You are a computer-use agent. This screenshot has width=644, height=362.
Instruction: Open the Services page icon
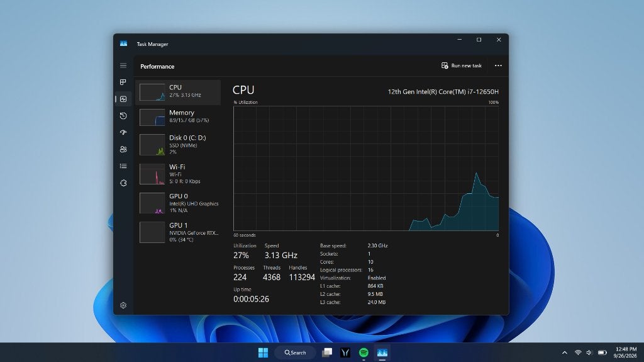pyautogui.click(x=123, y=183)
